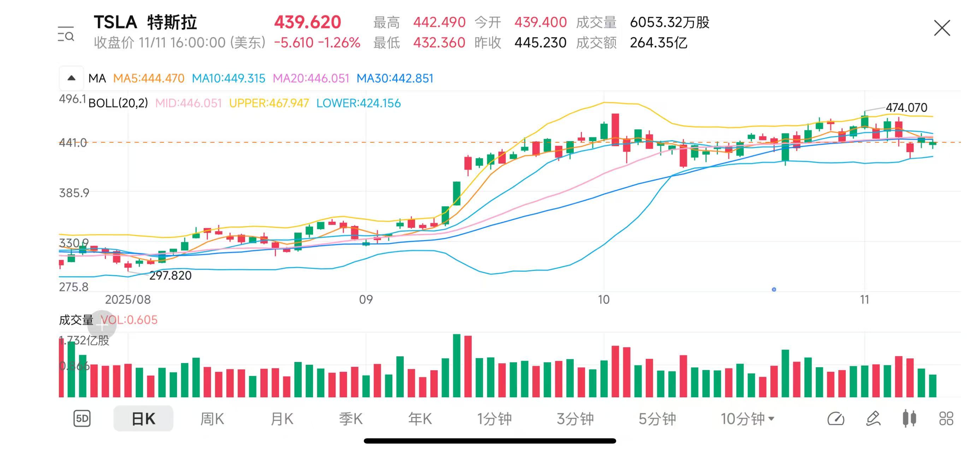This screenshot has height=452, width=980.
Task: Tap the 5D five-day chart icon
Action: click(x=82, y=418)
